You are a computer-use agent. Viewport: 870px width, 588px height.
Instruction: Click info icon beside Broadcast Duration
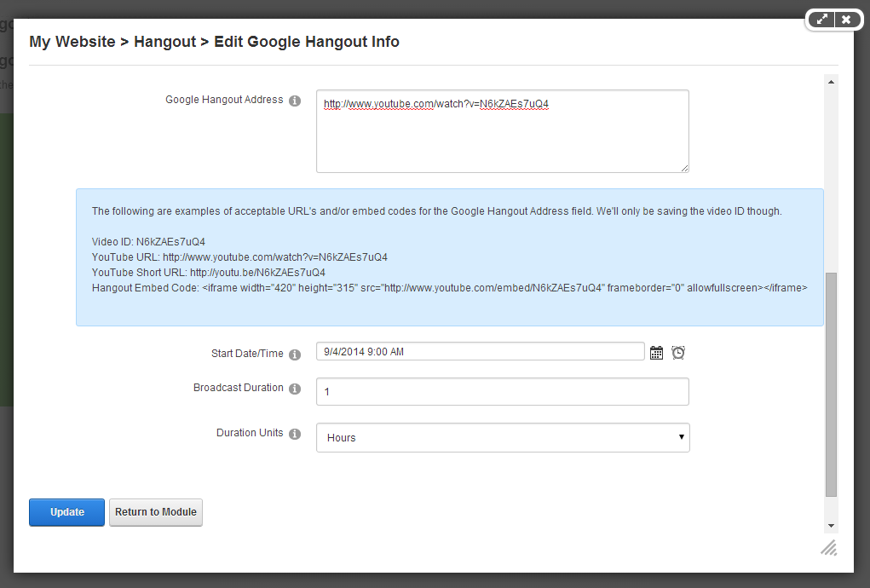pos(295,389)
